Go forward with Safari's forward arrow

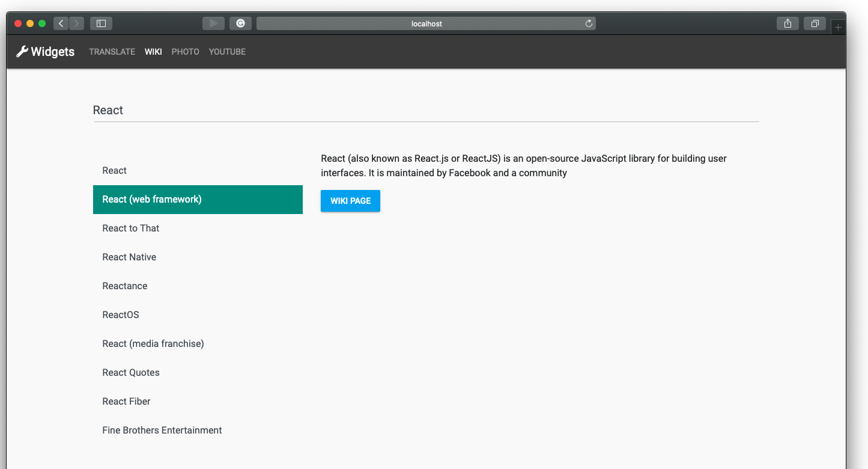(x=76, y=23)
